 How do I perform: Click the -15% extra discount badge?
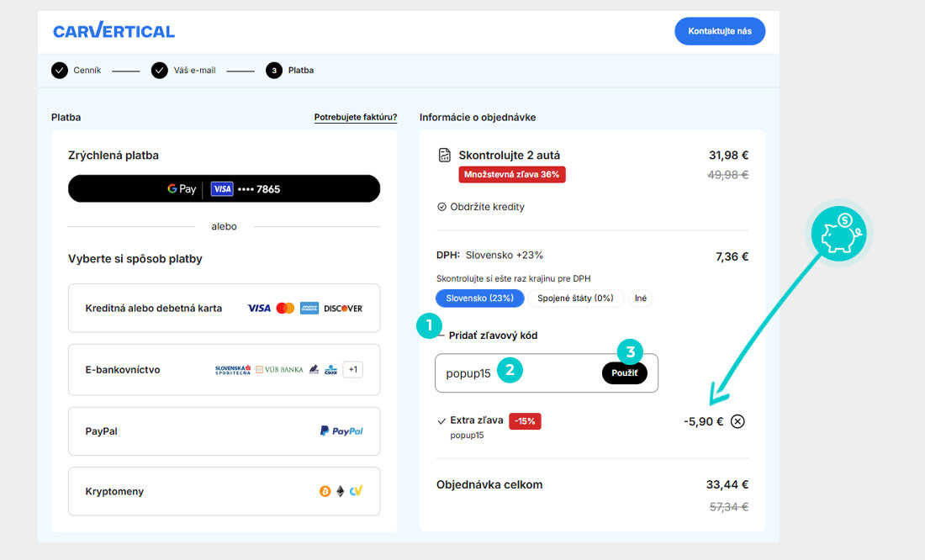pyautogui.click(x=525, y=421)
